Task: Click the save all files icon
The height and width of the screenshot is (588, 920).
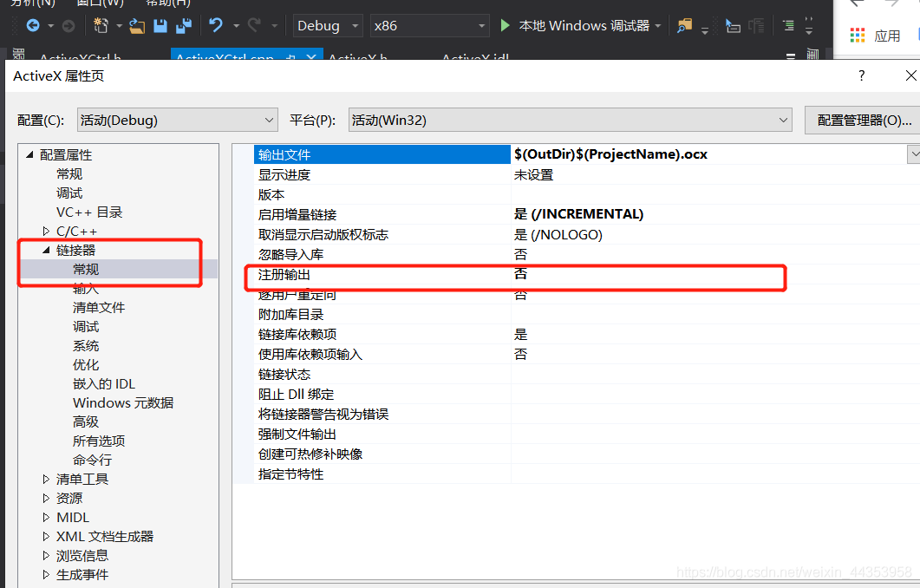Action: (184, 26)
